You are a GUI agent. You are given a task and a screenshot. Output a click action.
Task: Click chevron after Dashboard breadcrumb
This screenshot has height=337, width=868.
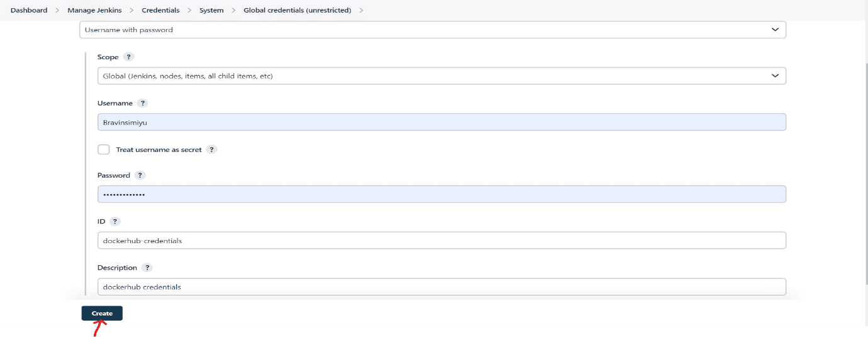pyautogui.click(x=57, y=10)
